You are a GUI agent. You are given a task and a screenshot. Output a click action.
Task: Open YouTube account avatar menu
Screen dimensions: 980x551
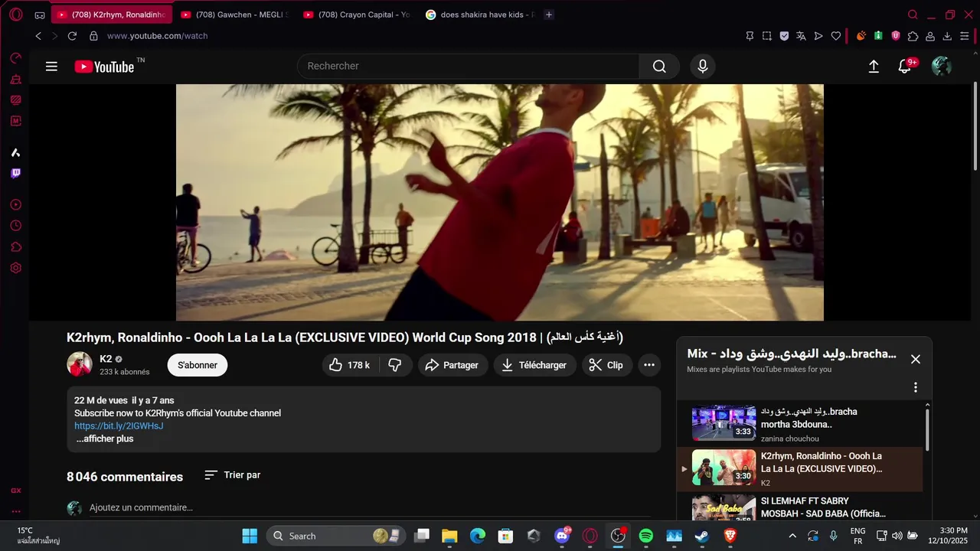[x=941, y=67]
